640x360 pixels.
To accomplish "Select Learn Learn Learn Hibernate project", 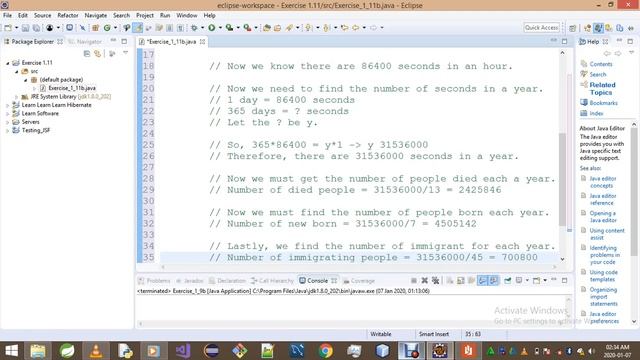I will 56,105.
